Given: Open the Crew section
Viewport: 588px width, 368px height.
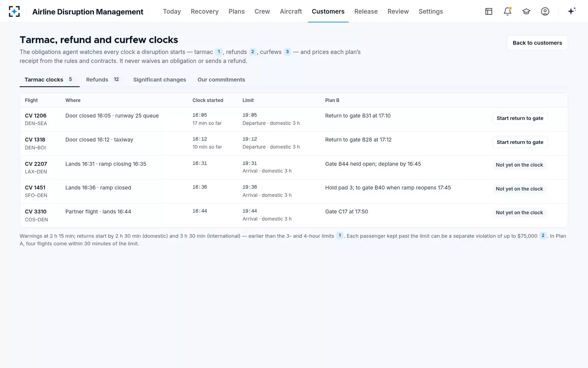Looking at the screenshot, I should click(262, 11).
